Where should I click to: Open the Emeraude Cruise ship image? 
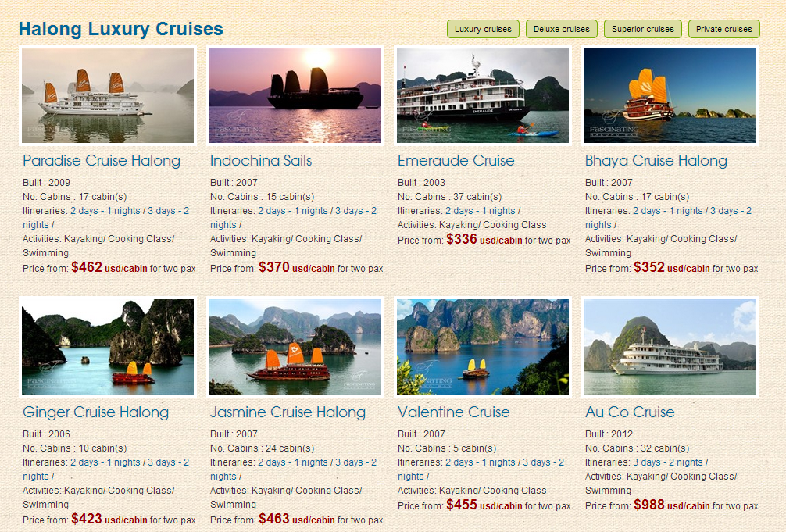(x=483, y=95)
